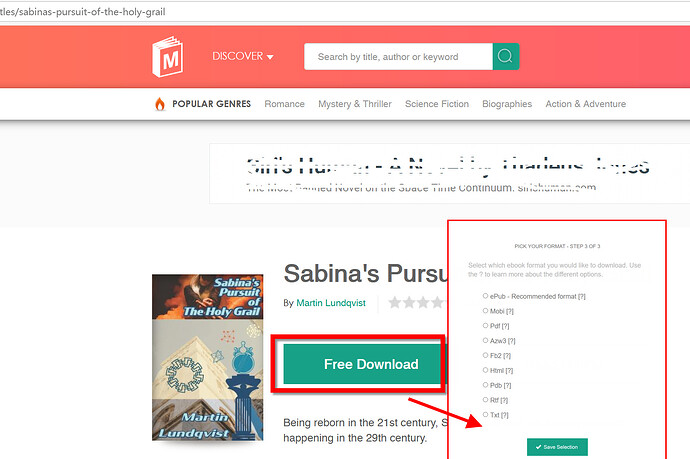Open the Romance genre
Image resolution: width=690 pixels, height=459 pixels.
[284, 104]
